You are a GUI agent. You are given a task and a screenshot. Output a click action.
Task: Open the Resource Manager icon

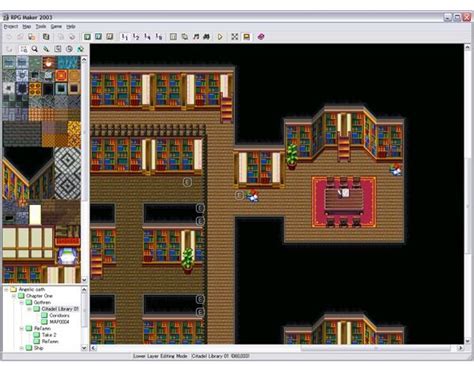(185, 37)
